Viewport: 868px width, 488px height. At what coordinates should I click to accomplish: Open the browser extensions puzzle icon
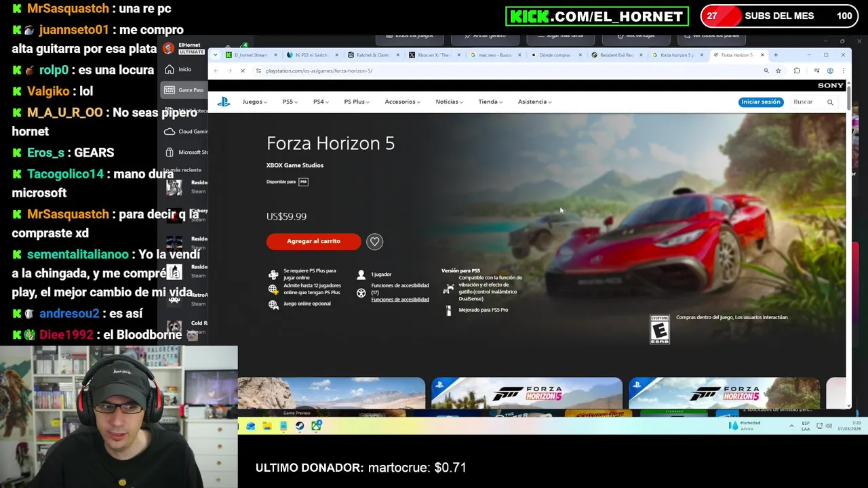tap(797, 70)
